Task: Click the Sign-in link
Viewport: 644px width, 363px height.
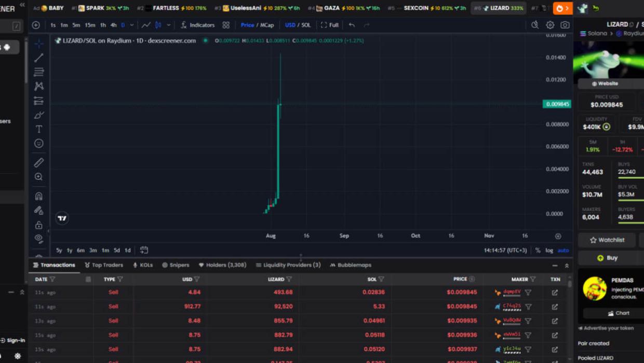Action: pos(13,340)
